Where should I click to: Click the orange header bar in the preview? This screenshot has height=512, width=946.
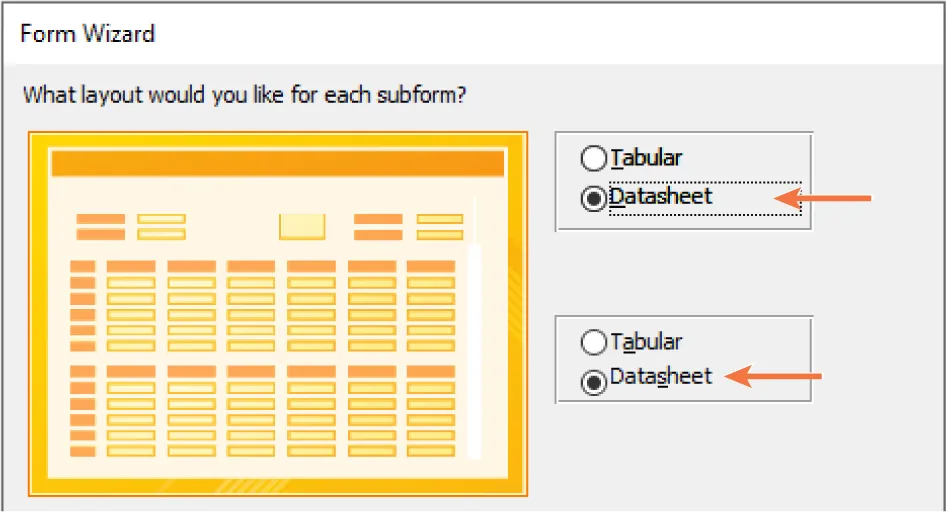(x=277, y=164)
